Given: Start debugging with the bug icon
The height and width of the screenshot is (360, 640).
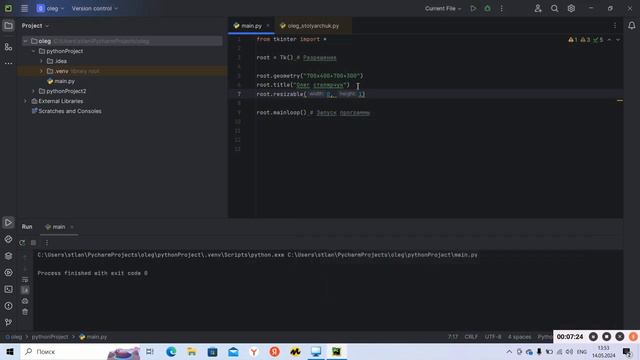Looking at the screenshot, I should (x=487, y=8).
